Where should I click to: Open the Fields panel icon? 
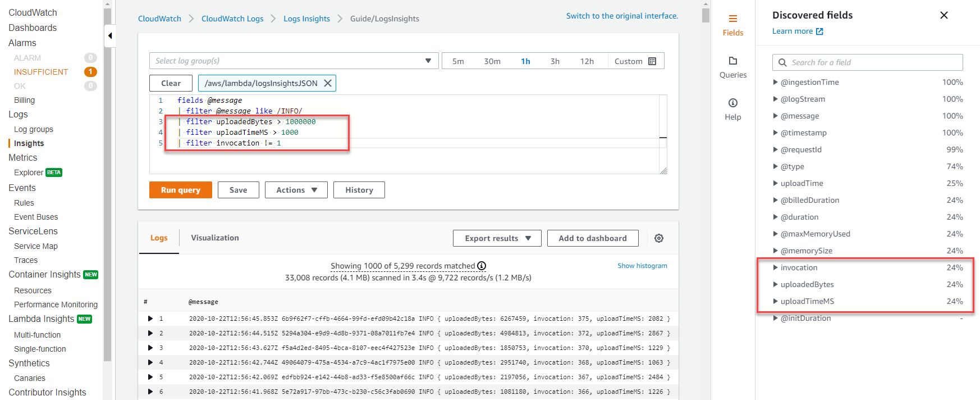(x=732, y=19)
